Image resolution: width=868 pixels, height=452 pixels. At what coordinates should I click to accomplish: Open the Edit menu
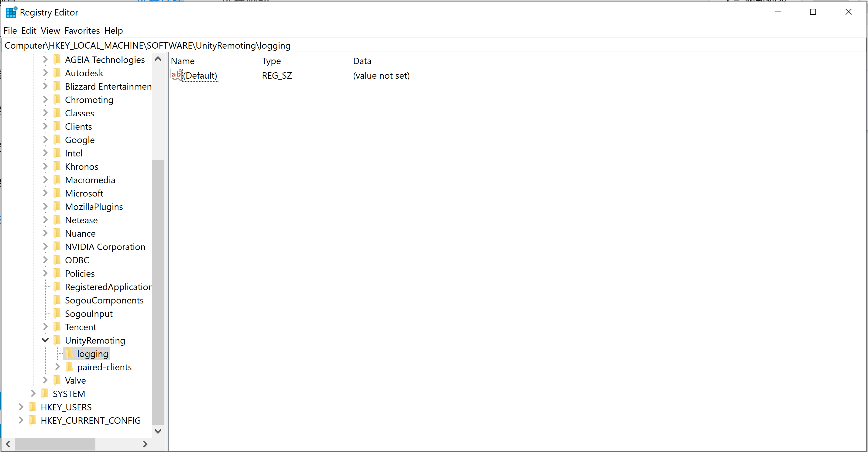click(29, 31)
